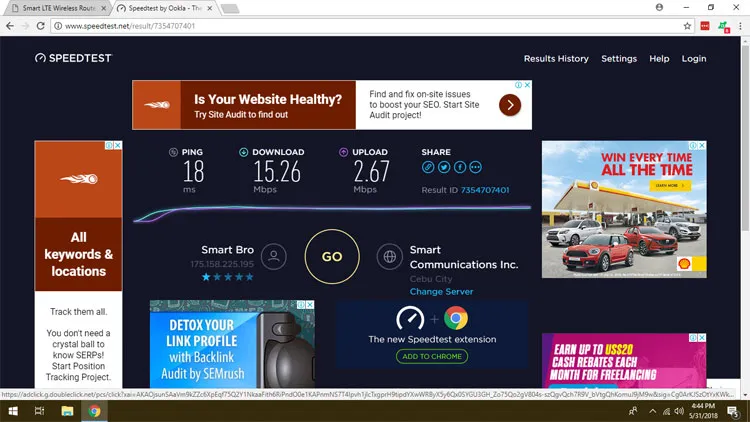Click arrow button on Website Healthy ad
750x422 pixels.
[510, 105]
